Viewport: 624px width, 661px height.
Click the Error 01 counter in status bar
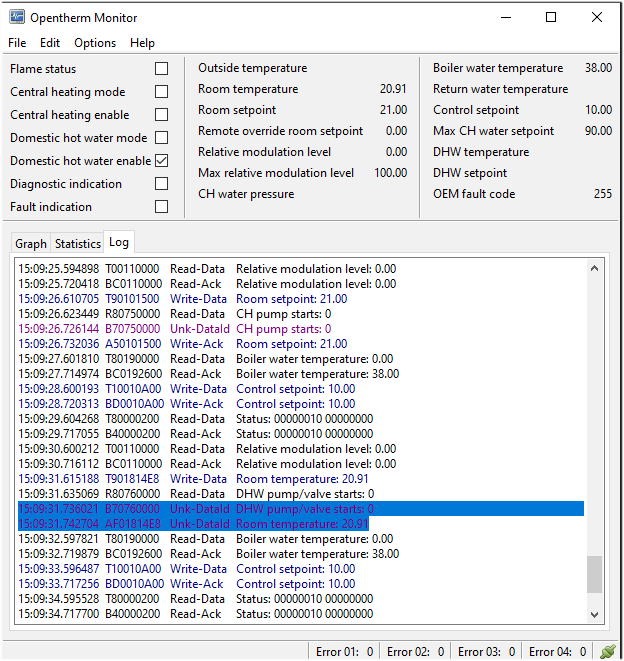pos(344,652)
